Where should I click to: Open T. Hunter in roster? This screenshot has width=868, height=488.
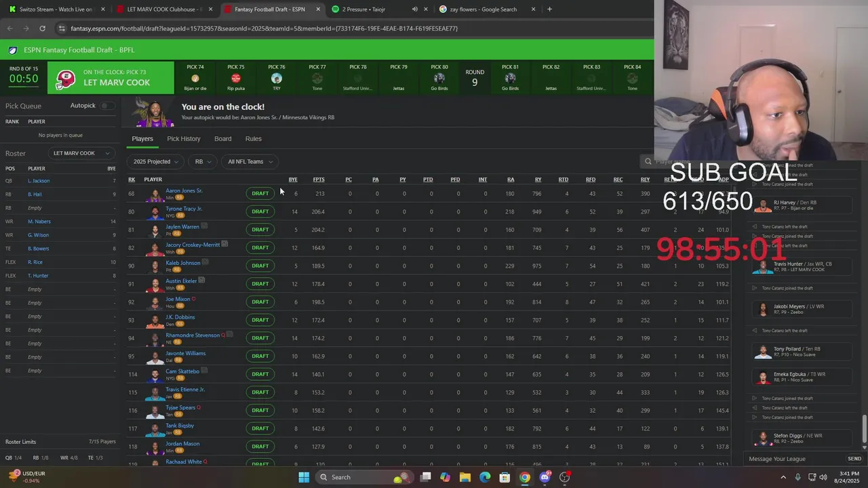[x=38, y=276]
